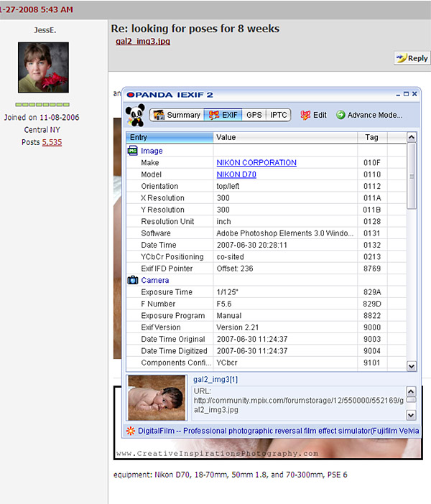Maximize the Panda IEXIF window
This screenshot has height=504, width=431.
(406, 94)
